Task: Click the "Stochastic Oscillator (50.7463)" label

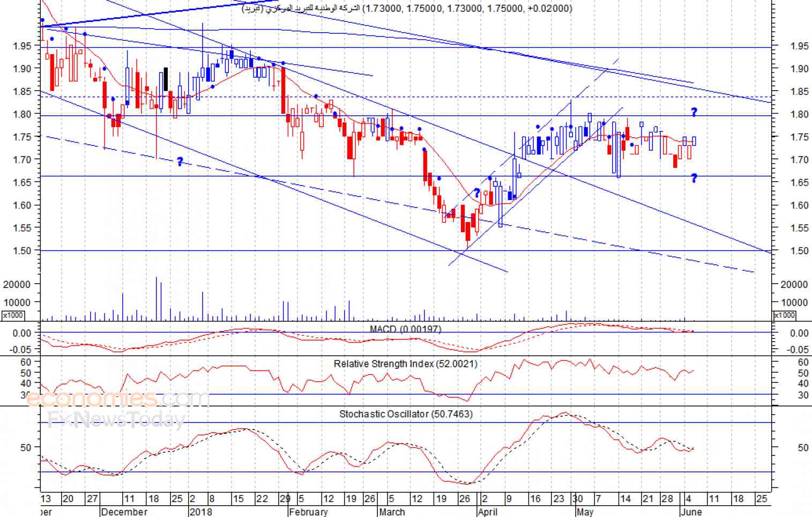Action: (406, 414)
